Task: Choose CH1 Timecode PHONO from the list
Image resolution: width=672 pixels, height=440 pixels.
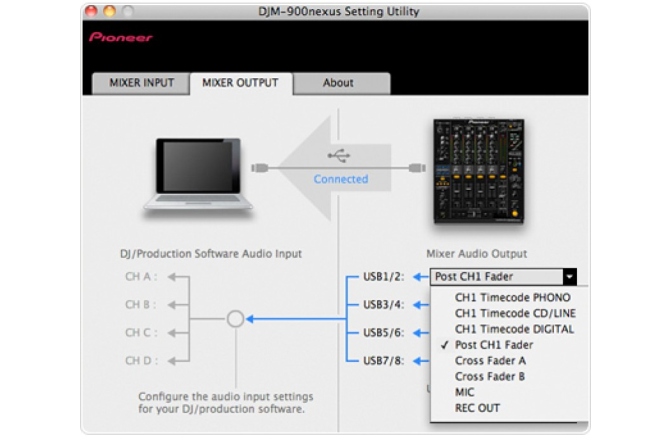Action: (513, 297)
